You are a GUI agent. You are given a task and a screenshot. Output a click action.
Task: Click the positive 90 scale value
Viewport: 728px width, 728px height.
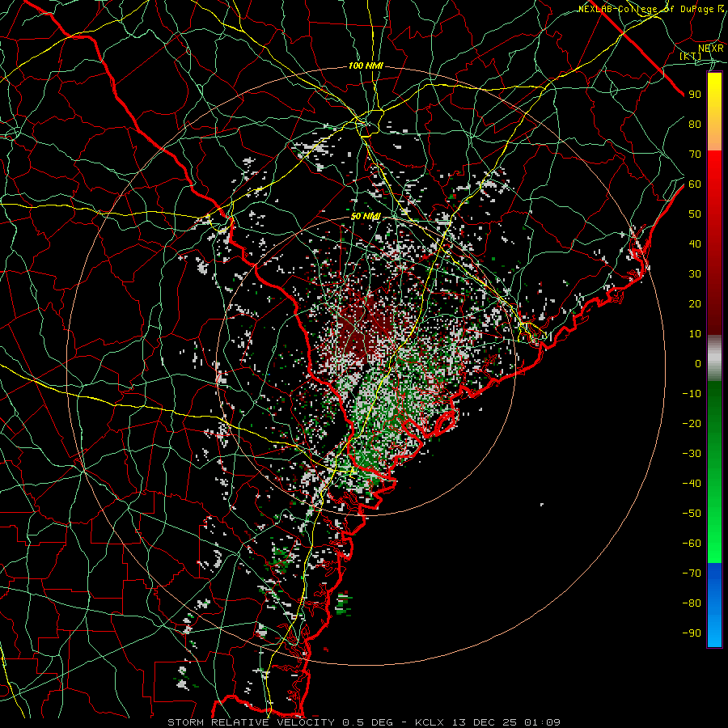coord(695,95)
